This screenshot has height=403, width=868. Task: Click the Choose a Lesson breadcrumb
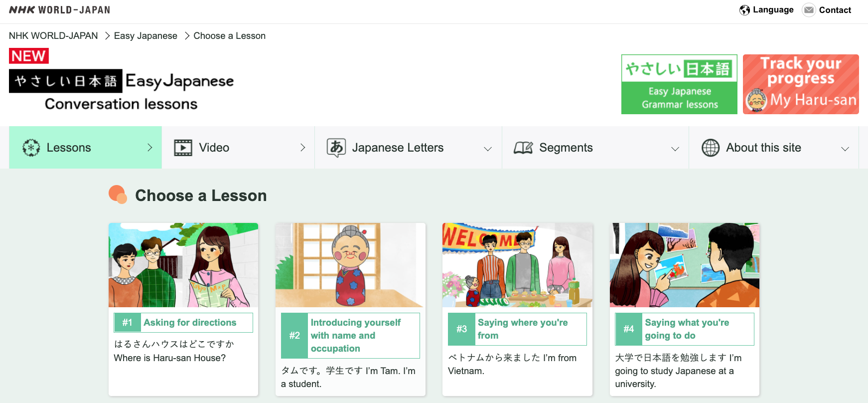point(229,36)
